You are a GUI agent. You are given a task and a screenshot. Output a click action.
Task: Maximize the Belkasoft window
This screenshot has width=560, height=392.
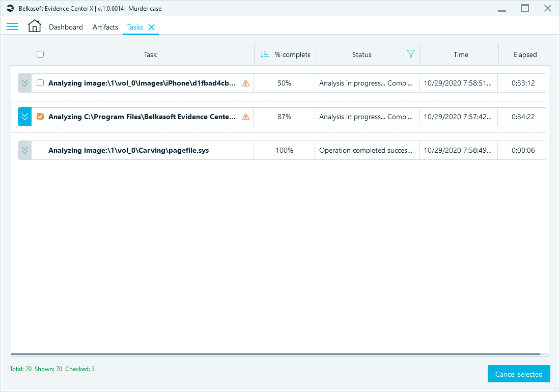(x=525, y=8)
